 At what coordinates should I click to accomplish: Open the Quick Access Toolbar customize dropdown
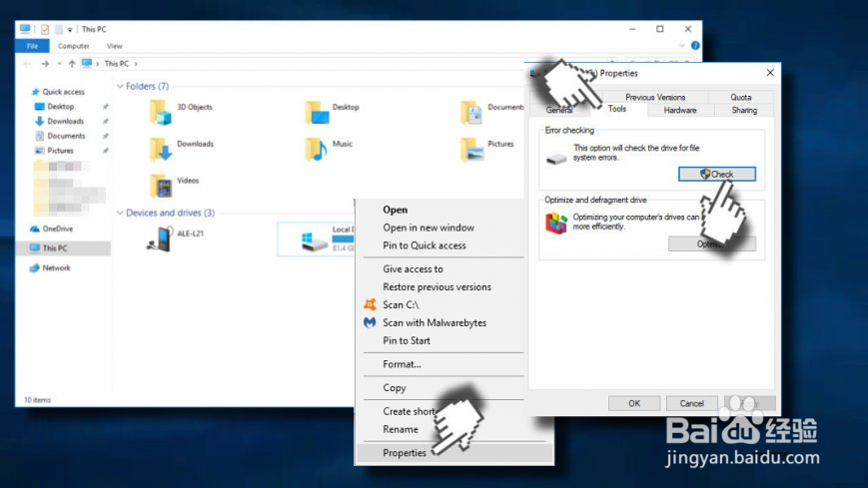click(x=70, y=29)
